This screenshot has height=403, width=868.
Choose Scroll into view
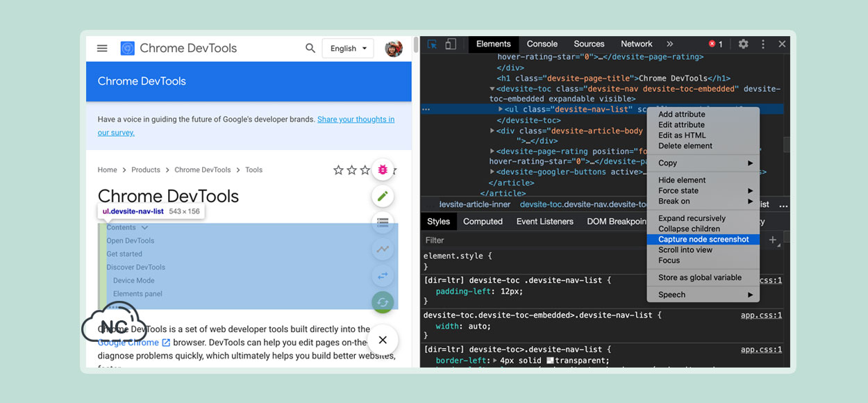click(x=703, y=249)
